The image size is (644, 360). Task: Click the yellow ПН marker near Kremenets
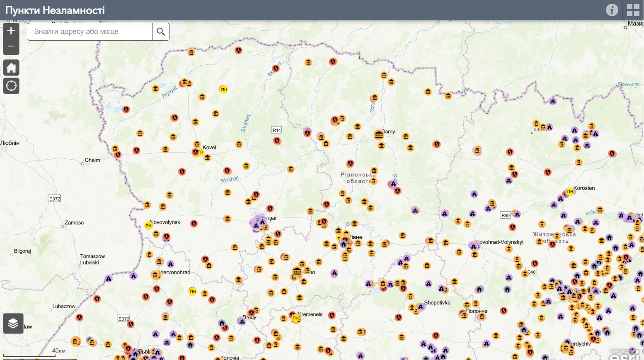295,319
